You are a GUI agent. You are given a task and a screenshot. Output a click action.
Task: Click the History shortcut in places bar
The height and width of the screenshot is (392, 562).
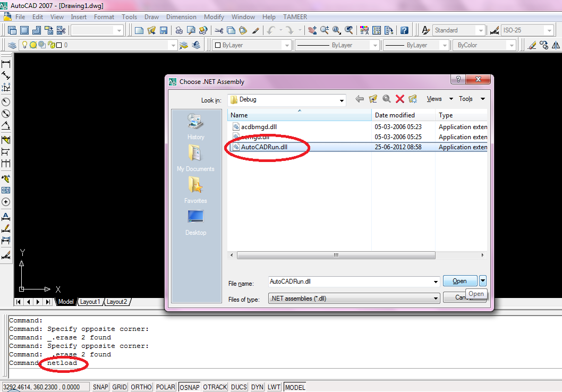tap(195, 126)
